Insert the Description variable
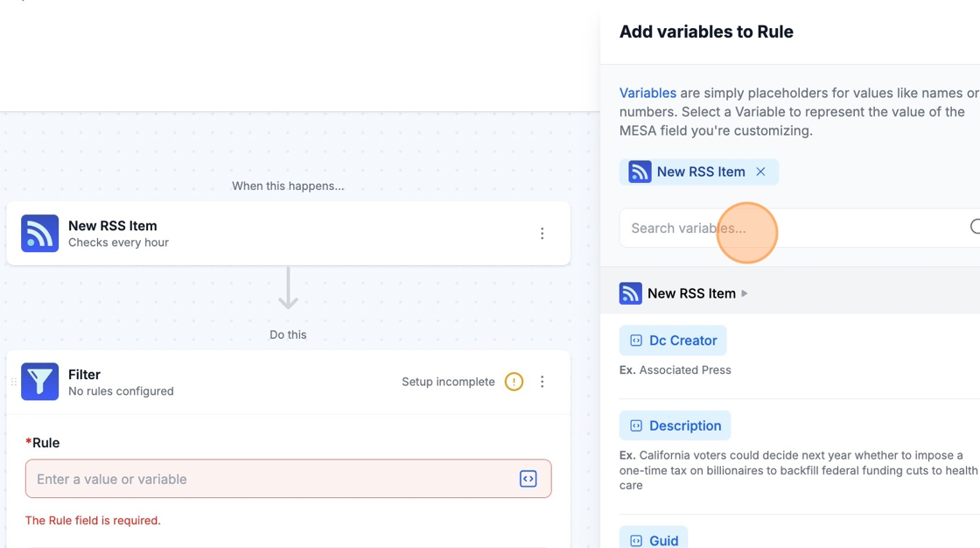The width and height of the screenshot is (980, 548). click(675, 425)
